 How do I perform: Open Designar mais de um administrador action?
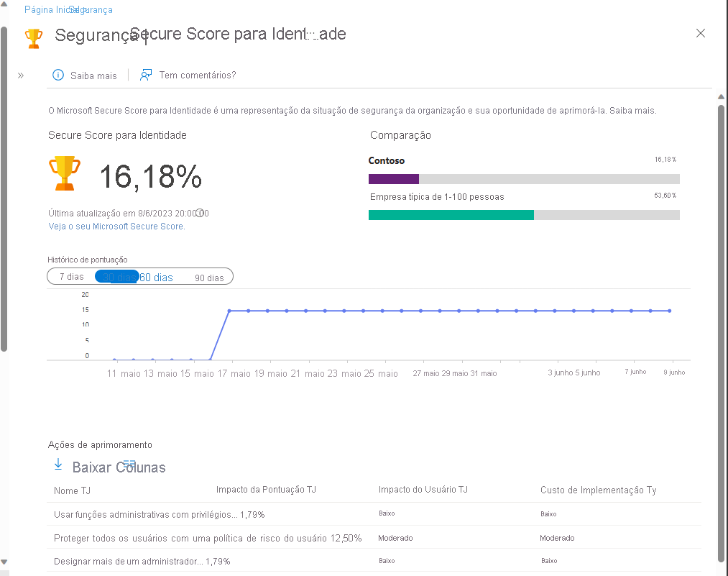[x=129, y=562]
